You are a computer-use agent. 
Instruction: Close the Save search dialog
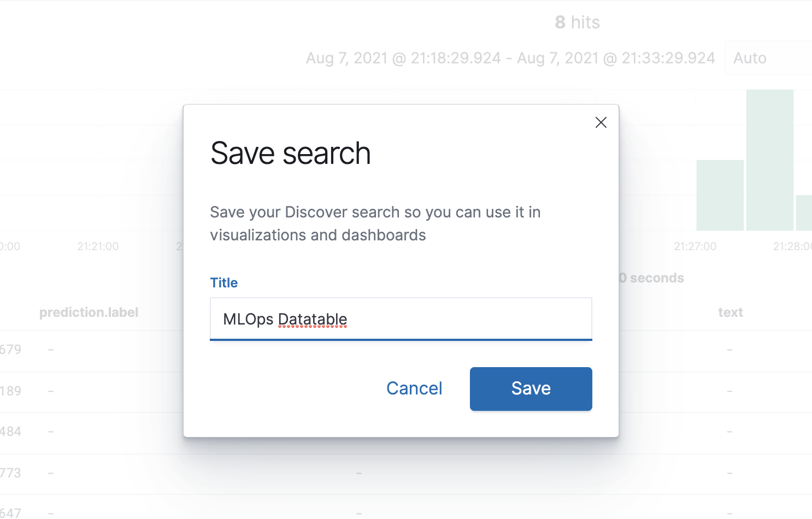pyautogui.click(x=601, y=122)
